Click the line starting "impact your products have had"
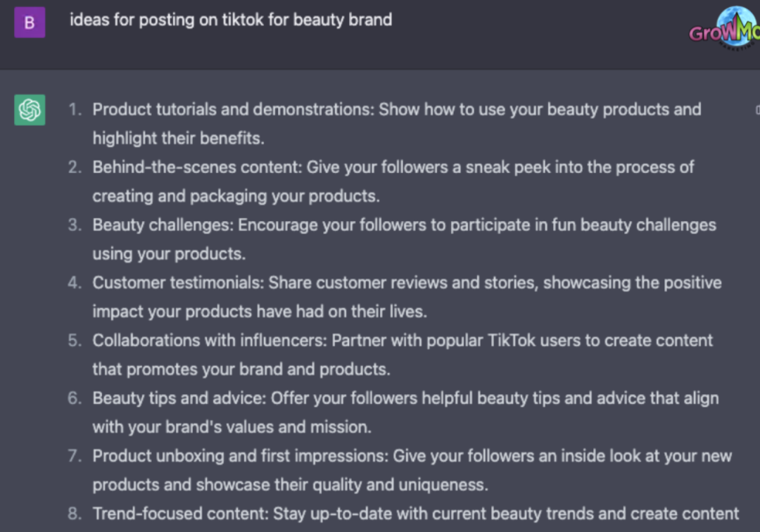 click(x=260, y=312)
